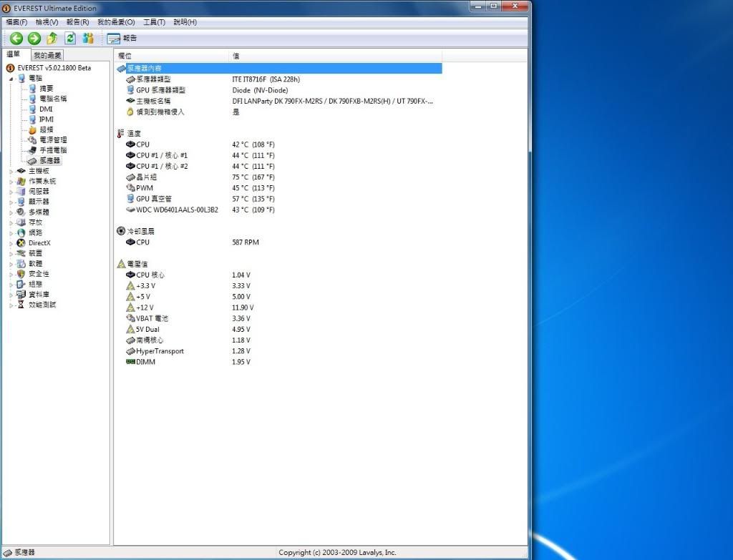Click the icon beside 電源管理
The width and height of the screenshot is (733, 560).
pyautogui.click(x=32, y=139)
